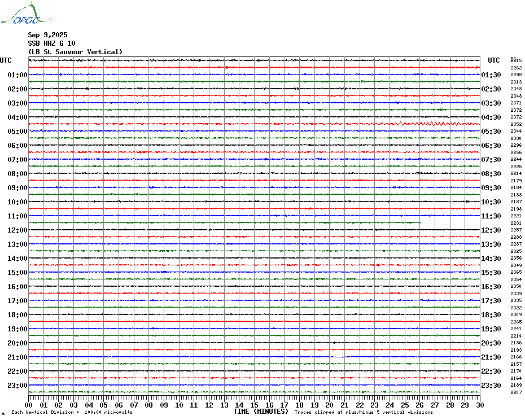
Task: Select the 03:30 half-hour label
Action: 491,103
